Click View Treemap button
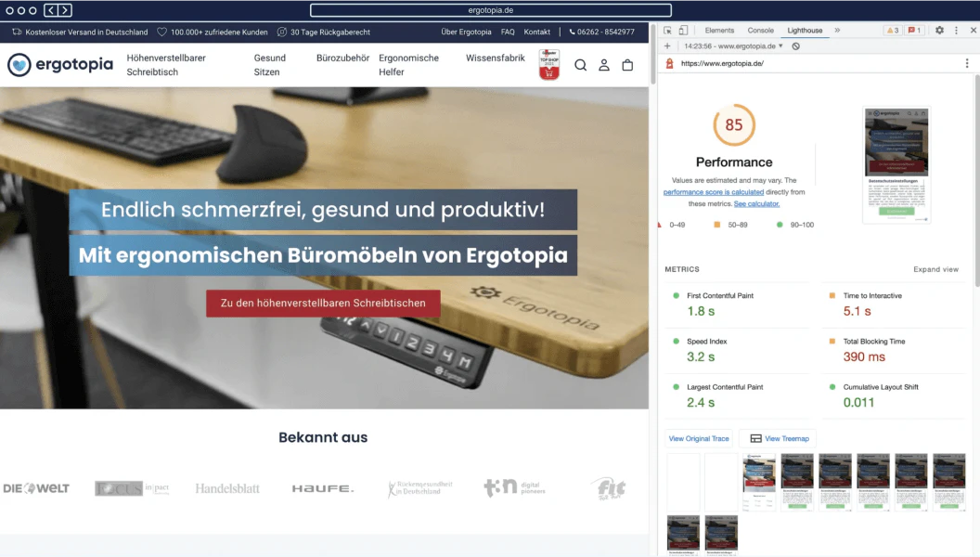This screenshot has height=557, width=980. point(779,438)
